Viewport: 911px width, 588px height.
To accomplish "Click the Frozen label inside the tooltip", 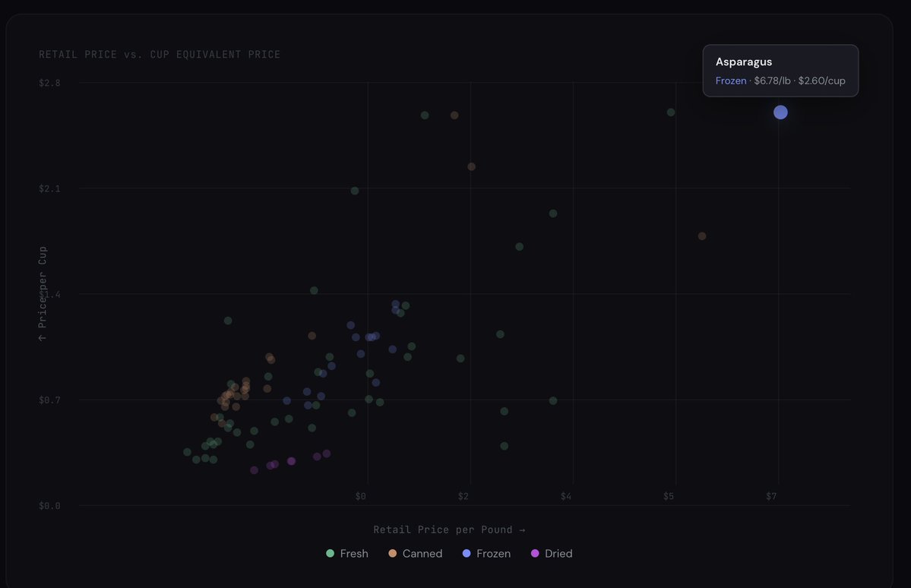I will coord(731,81).
